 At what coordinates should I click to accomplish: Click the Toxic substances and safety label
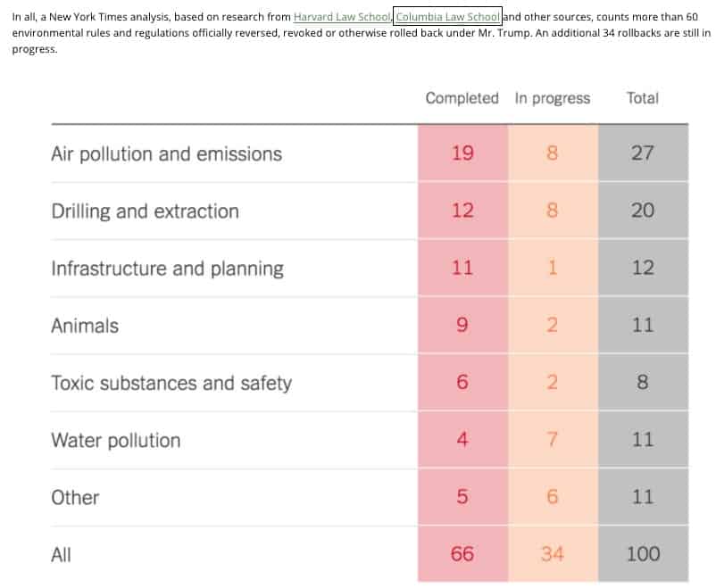pos(171,383)
